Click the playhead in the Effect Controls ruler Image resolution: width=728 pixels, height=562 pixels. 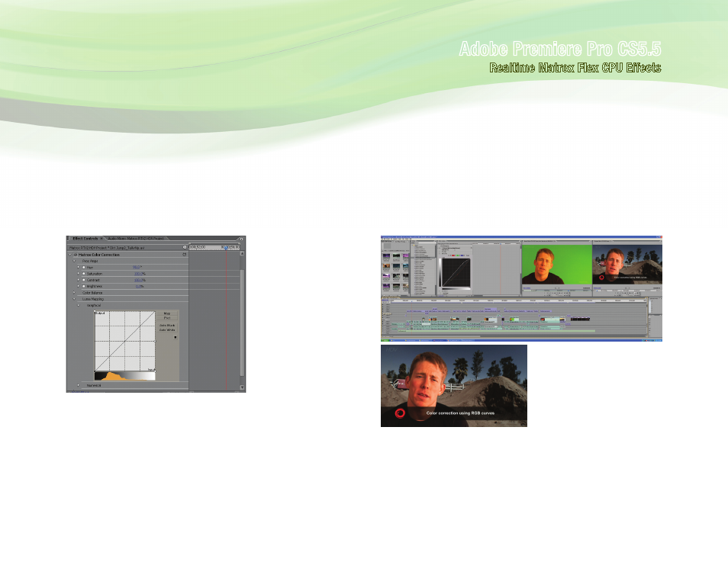pyautogui.click(x=226, y=248)
